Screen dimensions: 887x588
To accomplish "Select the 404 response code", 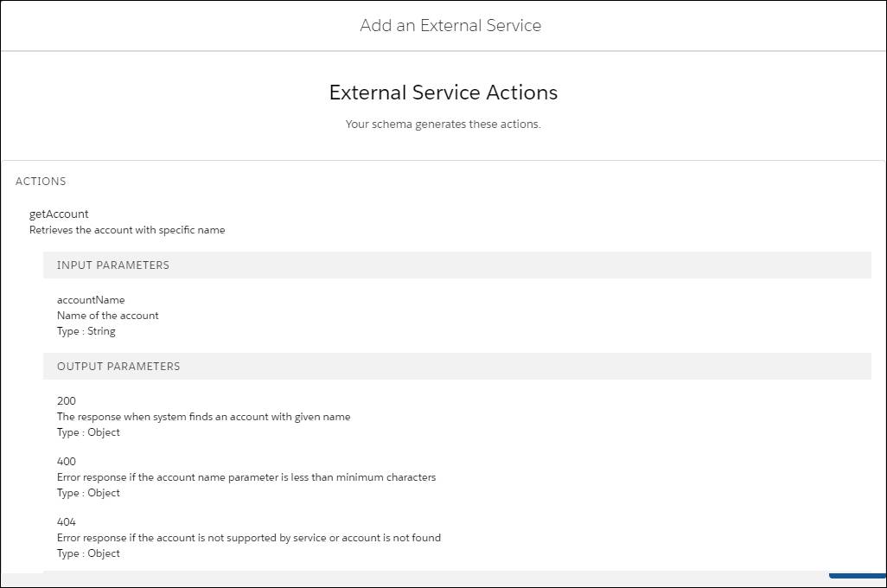I will click(x=67, y=521).
